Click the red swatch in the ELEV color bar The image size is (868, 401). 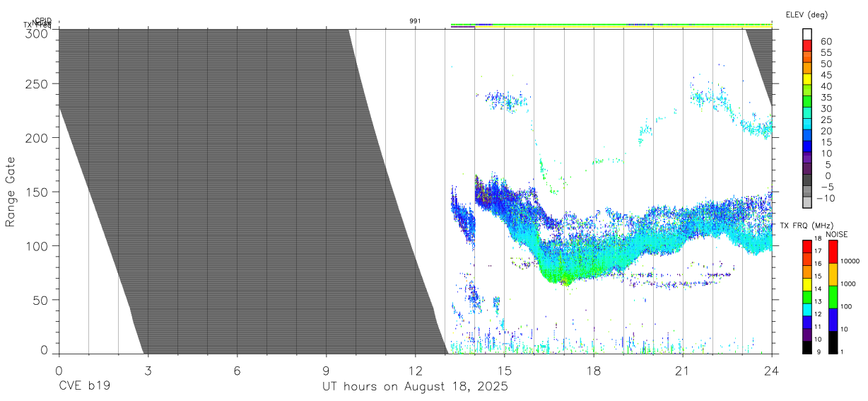(x=807, y=45)
